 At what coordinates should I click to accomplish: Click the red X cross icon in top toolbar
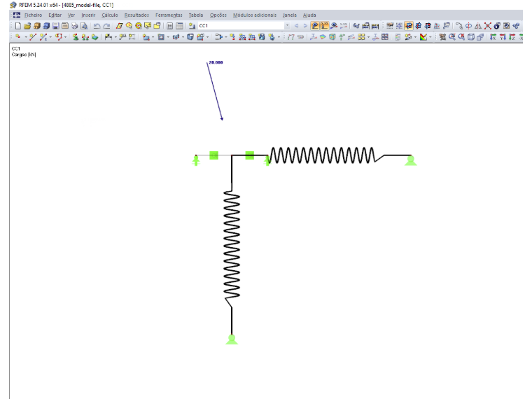[488, 26]
